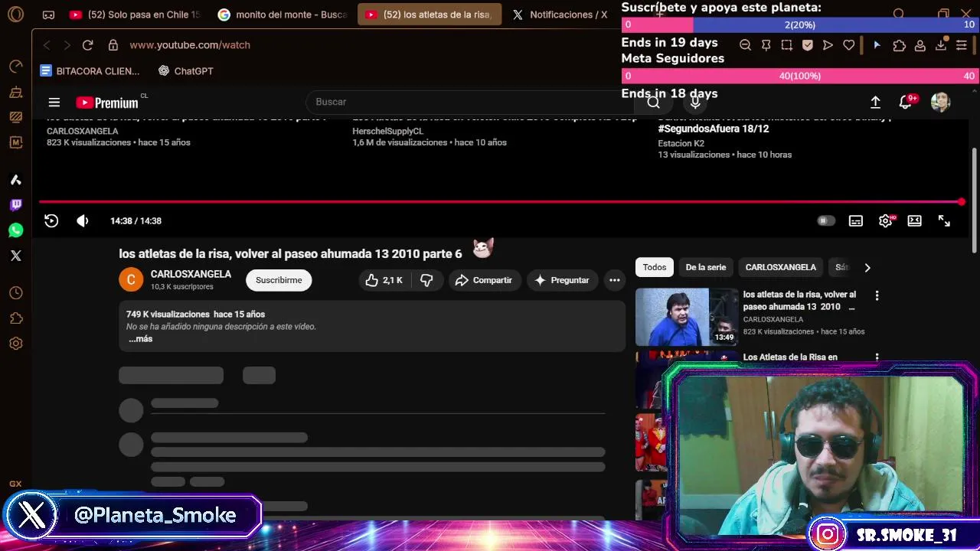
Task: Open the Opera menu logo
Action: pyautogui.click(x=15, y=15)
